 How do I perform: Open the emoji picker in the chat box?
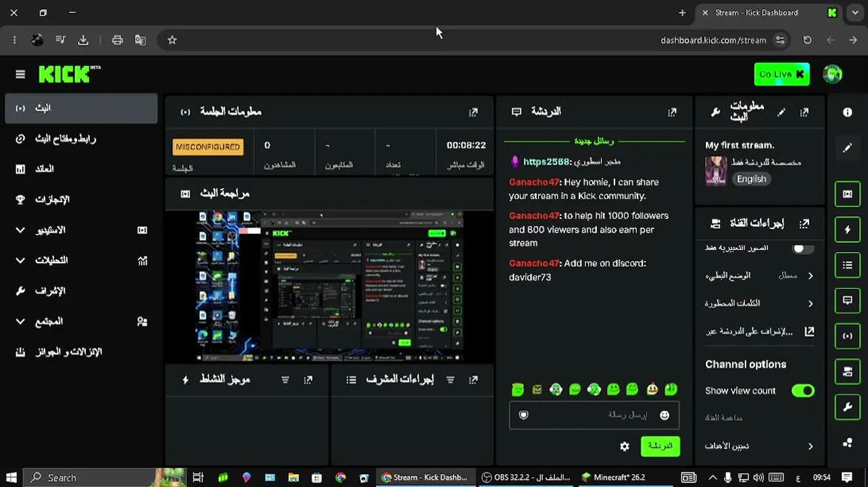[665, 415]
